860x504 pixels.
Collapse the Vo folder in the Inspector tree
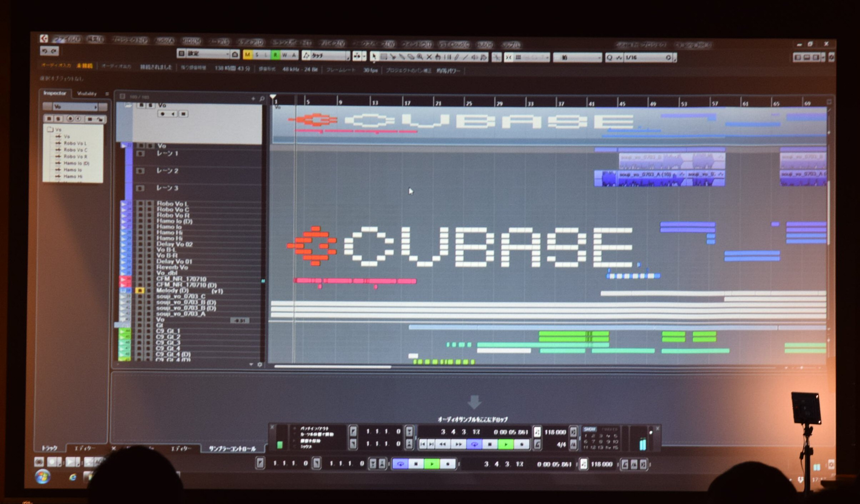point(50,129)
